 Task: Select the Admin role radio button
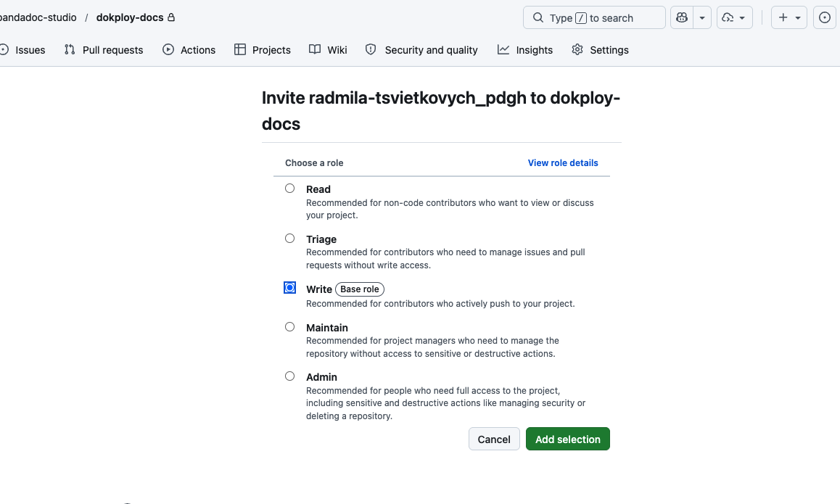[290, 376]
